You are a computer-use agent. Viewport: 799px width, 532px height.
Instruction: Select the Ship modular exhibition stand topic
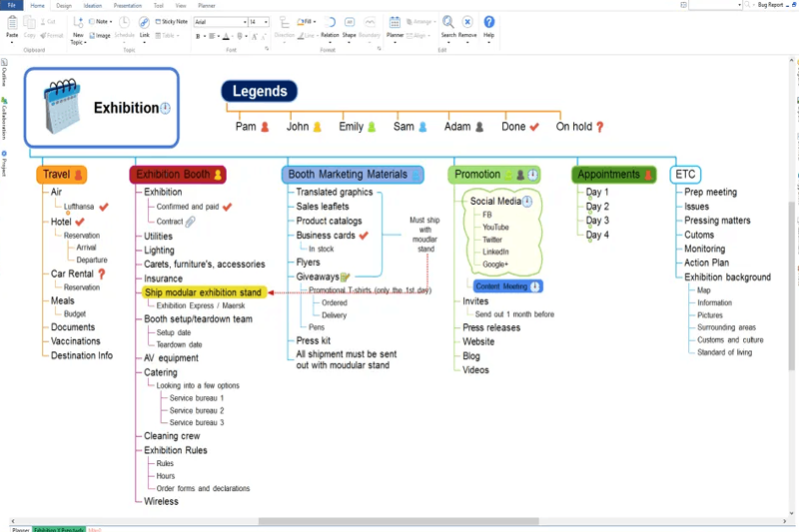point(203,292)
